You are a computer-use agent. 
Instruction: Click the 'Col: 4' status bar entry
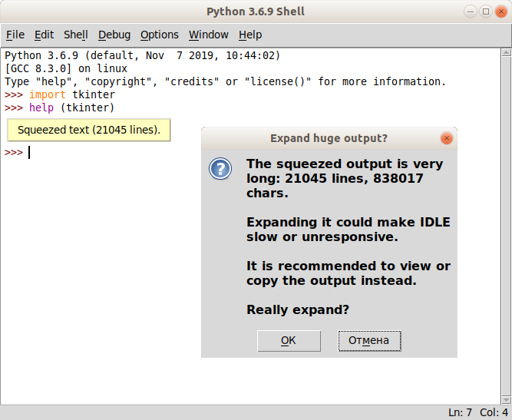pos(494,412)
